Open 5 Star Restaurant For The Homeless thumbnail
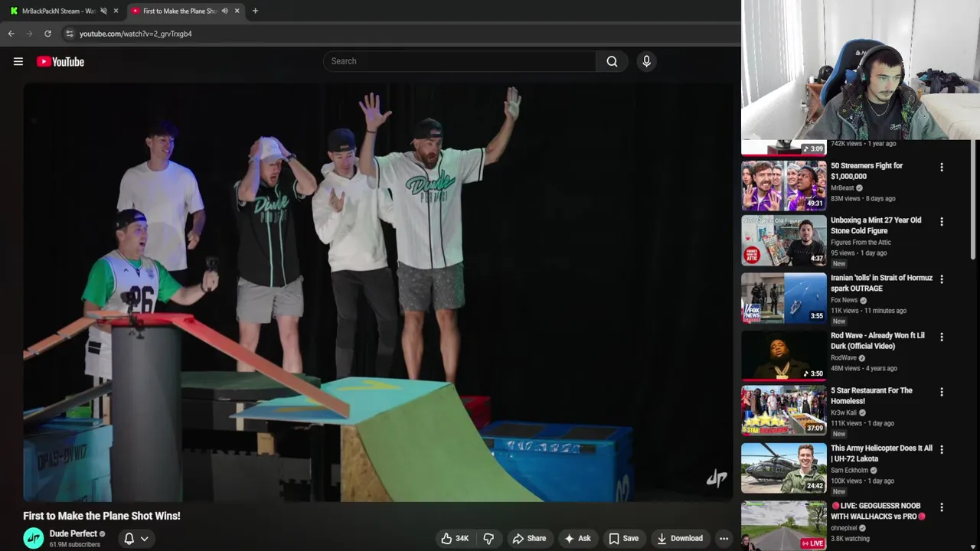 pos(784,410)
